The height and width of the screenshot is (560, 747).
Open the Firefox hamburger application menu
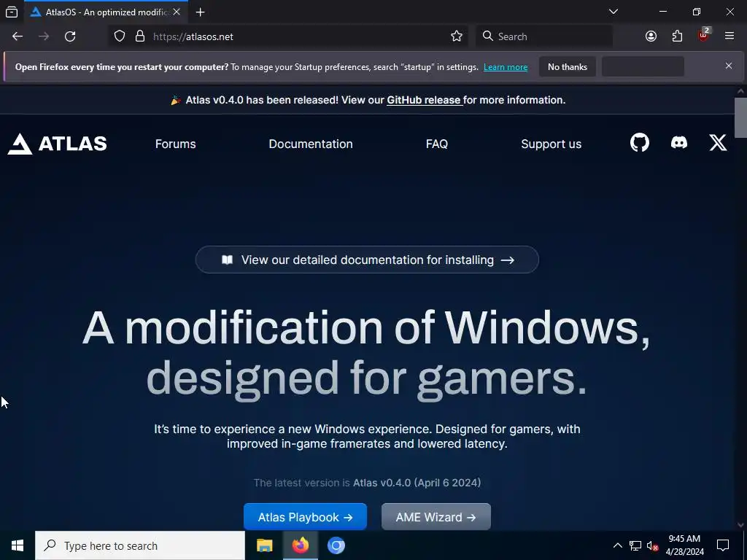(x=729, y=36)
